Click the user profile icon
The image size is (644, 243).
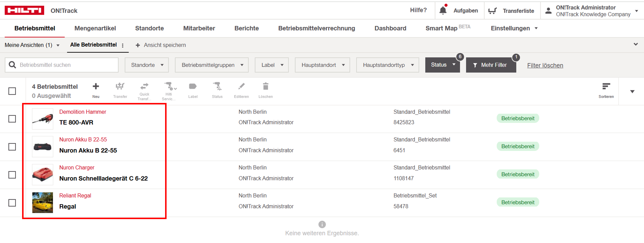pos(548,11)
